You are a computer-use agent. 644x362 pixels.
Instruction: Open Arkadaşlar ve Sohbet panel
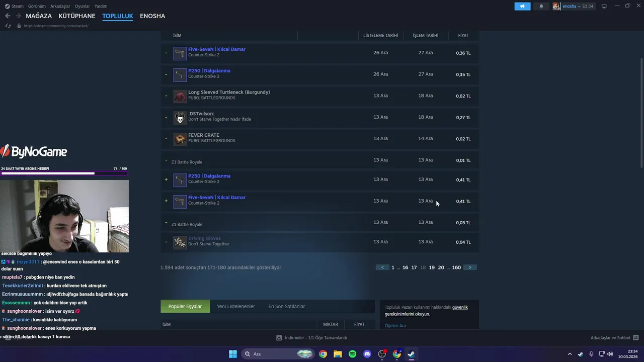(x=614, y=338)
